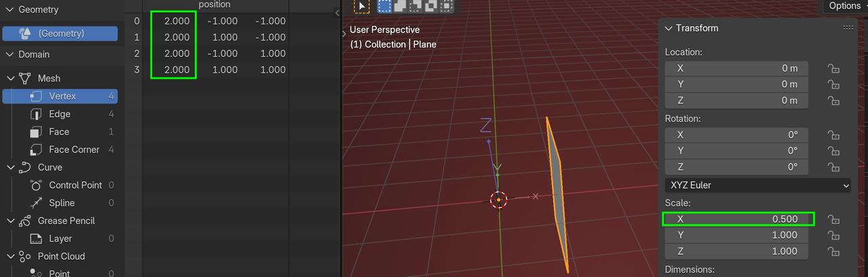Click the Face Corner domain icon
This screenshot has height=277, width=868.
point(37,150)
